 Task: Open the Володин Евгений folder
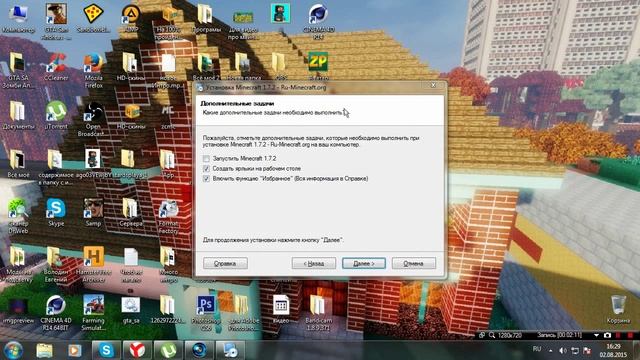(56, 264)
